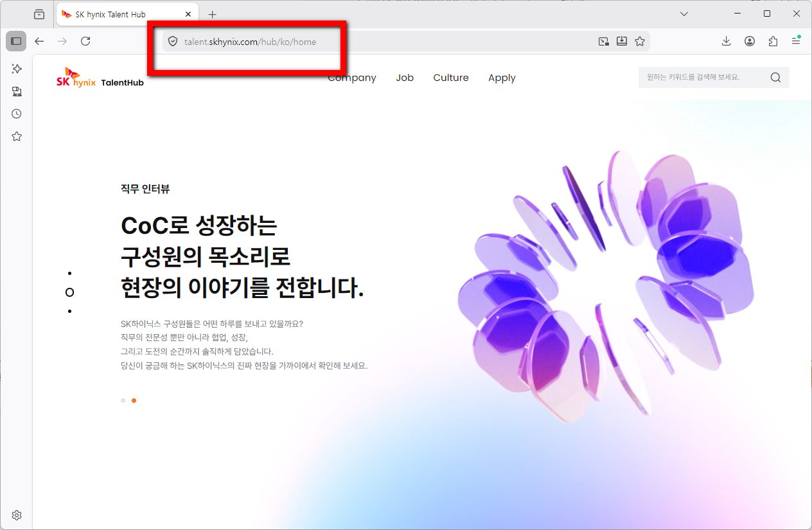The image size is (812, 530).
Task: Open a new tab with plus button
Action: [213, 14]
